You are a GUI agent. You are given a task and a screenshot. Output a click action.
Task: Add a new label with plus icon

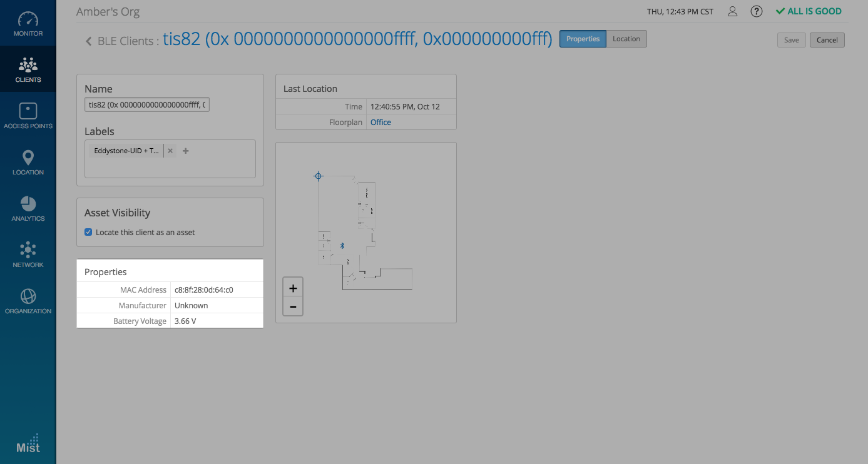click(x=186, y=151)
